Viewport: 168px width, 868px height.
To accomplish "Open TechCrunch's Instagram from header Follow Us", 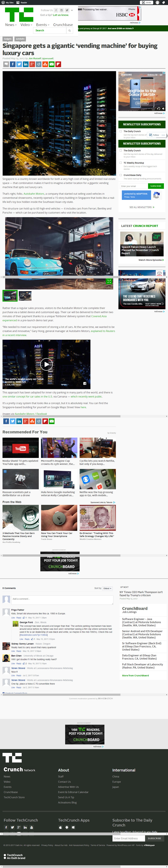I will coord(62,10).
